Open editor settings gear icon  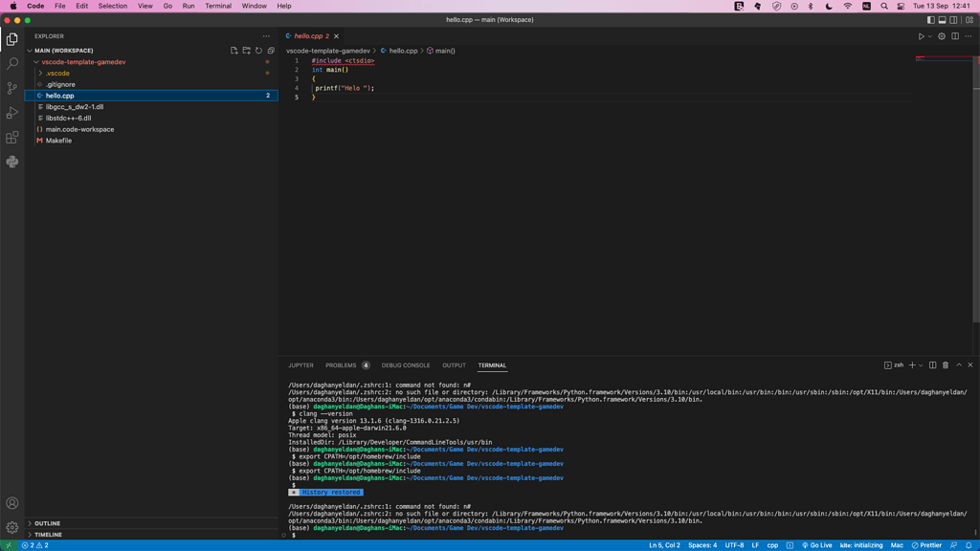click(x=942, y=36)
